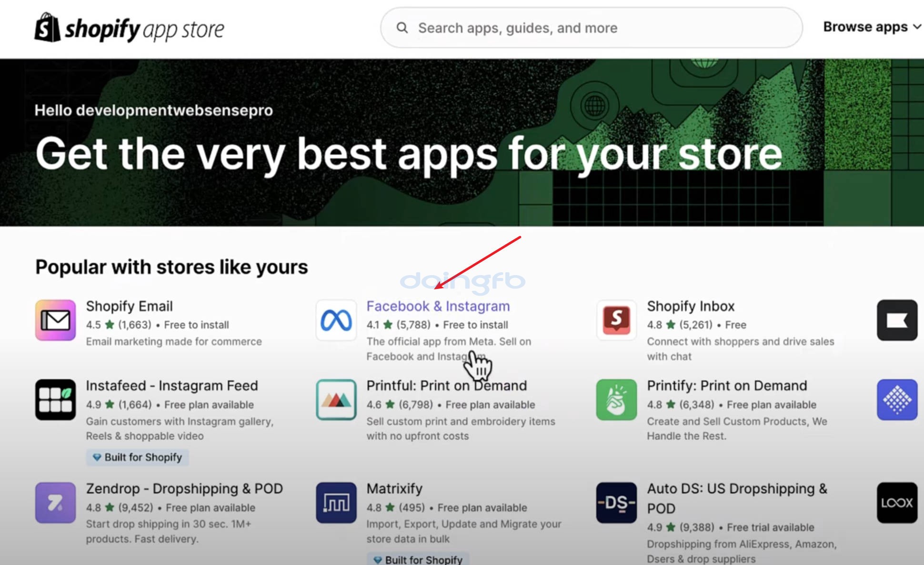
Task: Open the Auto DS app icon
Action: (616, 503)
